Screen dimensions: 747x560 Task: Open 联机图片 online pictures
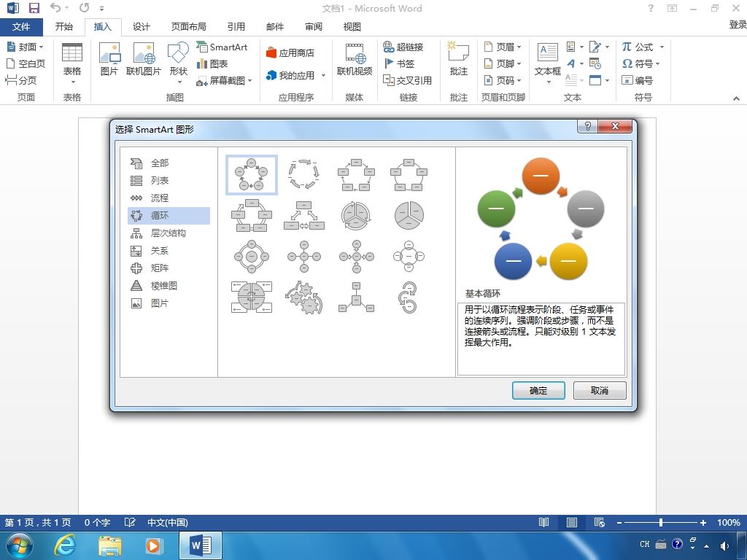click(144, 58)
